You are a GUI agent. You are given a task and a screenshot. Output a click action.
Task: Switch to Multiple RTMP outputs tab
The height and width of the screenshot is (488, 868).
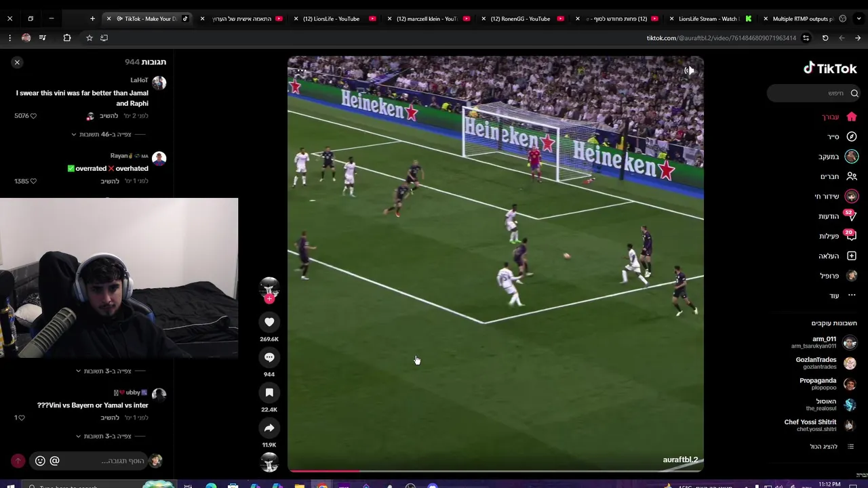[x=803, y=18]
